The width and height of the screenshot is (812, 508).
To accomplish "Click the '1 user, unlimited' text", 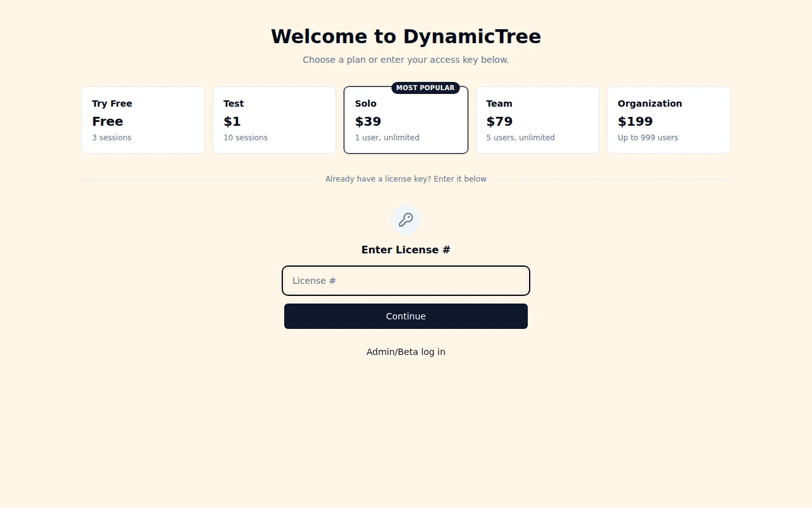I will click(387, 138).
